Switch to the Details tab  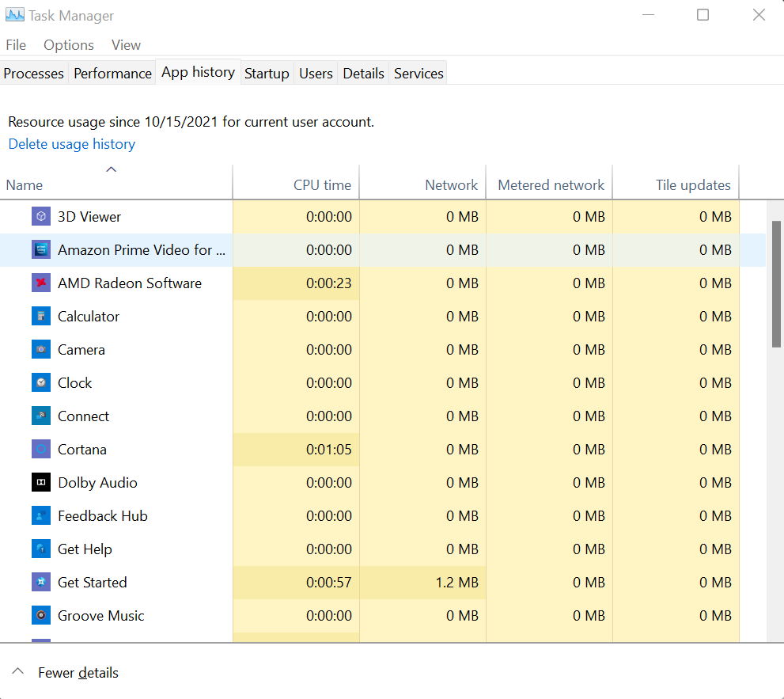pyautogui.click(x=363, y=74)
